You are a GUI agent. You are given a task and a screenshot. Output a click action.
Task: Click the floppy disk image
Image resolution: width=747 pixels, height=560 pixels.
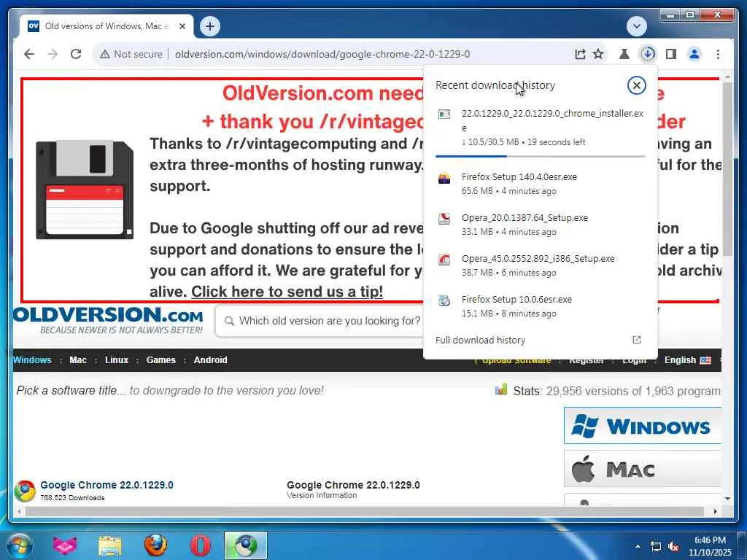[85, 190]
